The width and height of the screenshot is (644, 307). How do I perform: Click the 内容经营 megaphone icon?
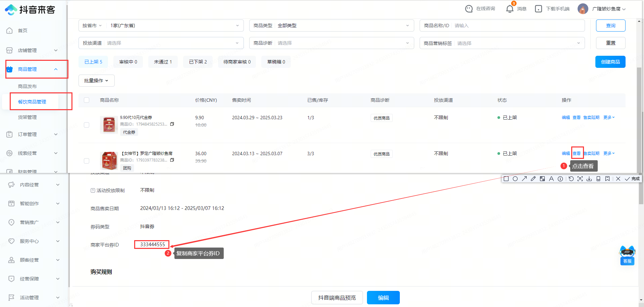11,185
